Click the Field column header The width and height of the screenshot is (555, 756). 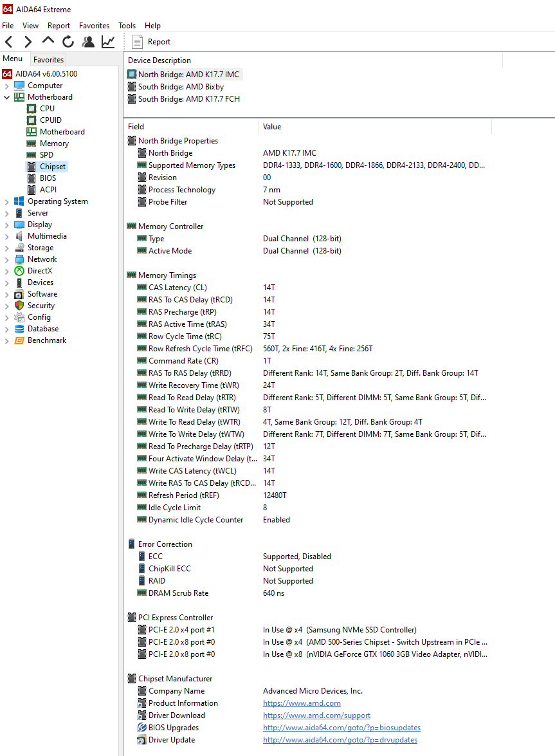point(191,126)
